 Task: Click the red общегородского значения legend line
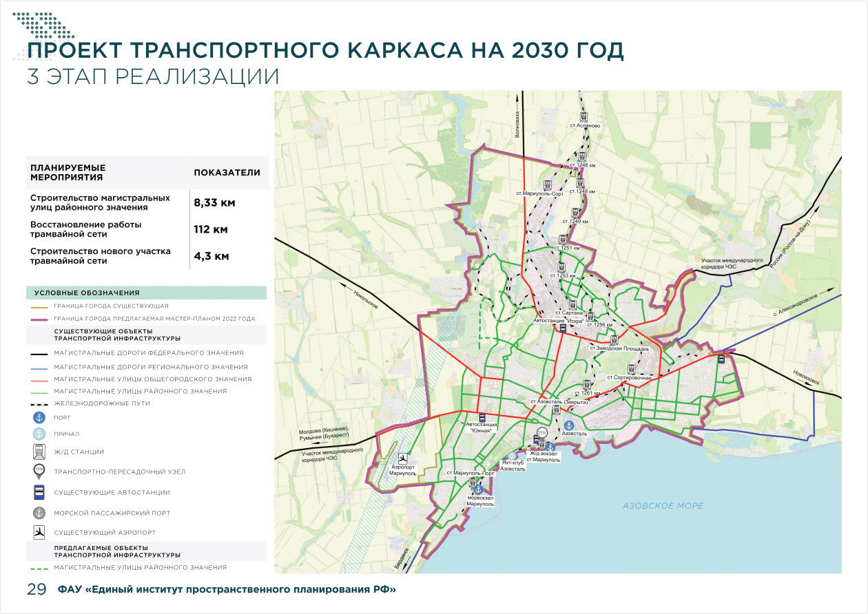coord(40,379)
